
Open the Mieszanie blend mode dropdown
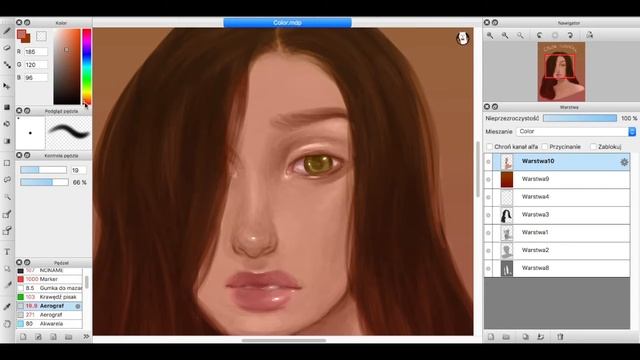pos(576,131)
